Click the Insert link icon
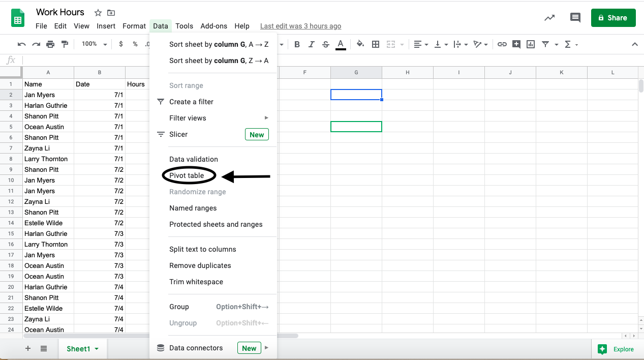 tap(502, 44)
